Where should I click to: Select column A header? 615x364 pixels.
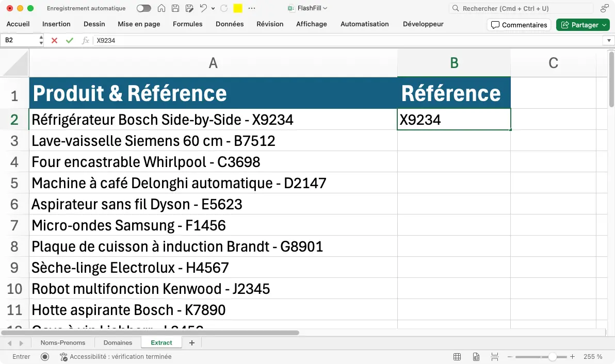(213, 63)
